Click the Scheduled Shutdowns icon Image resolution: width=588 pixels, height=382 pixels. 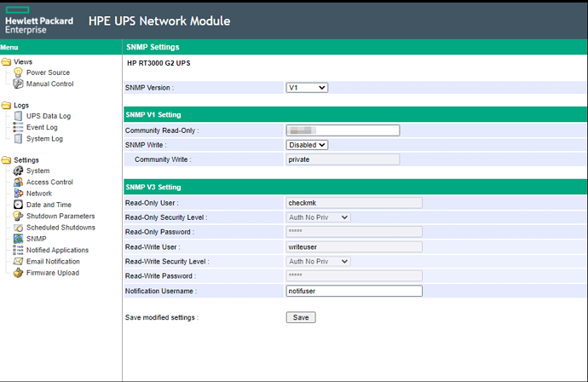[18, 228]
